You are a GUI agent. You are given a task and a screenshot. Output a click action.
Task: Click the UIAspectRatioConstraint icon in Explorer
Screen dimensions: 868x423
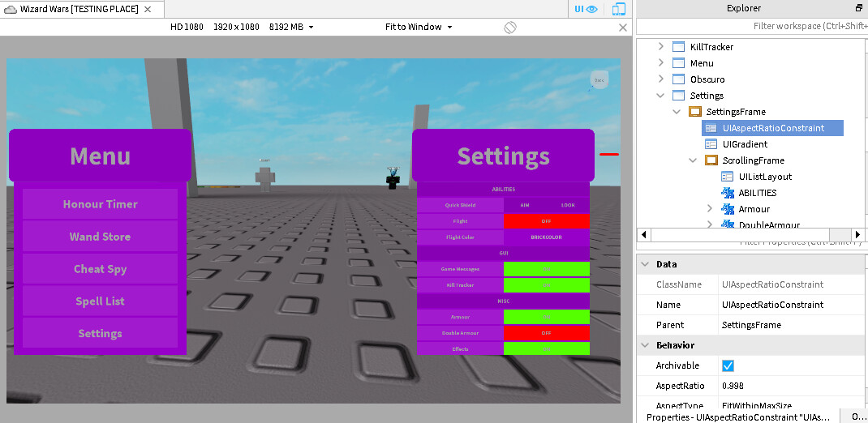click(711, 128)
